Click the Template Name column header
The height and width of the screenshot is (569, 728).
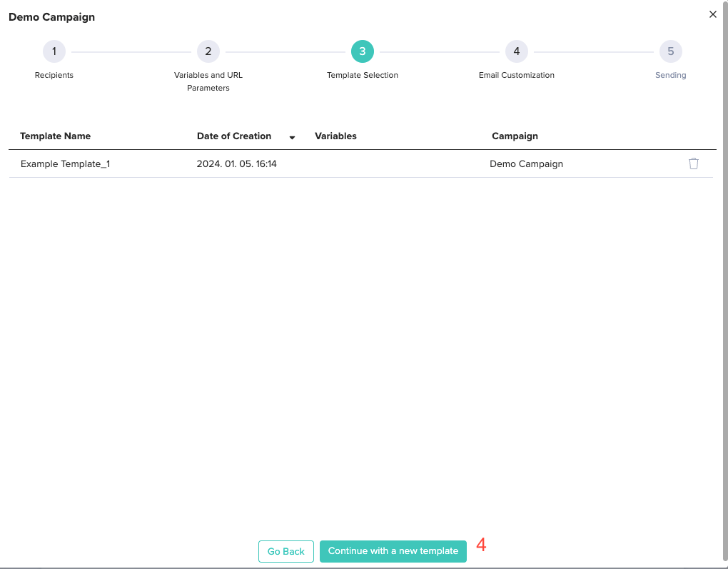(55, 136)
